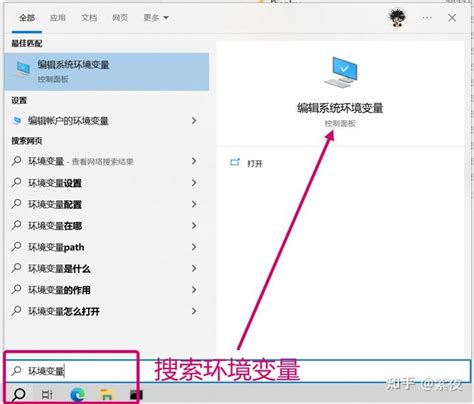Open the three-dots options menu
474x404 pixels.
click(427, 18)
